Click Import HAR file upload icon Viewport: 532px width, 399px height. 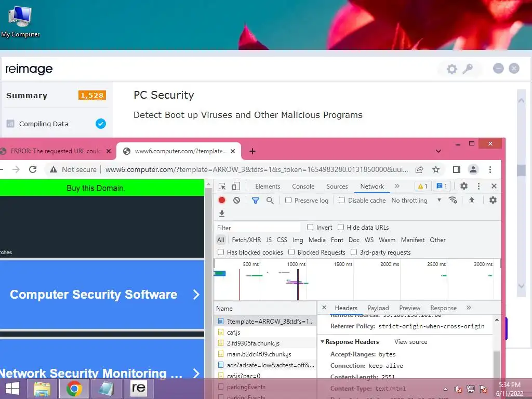472,200
